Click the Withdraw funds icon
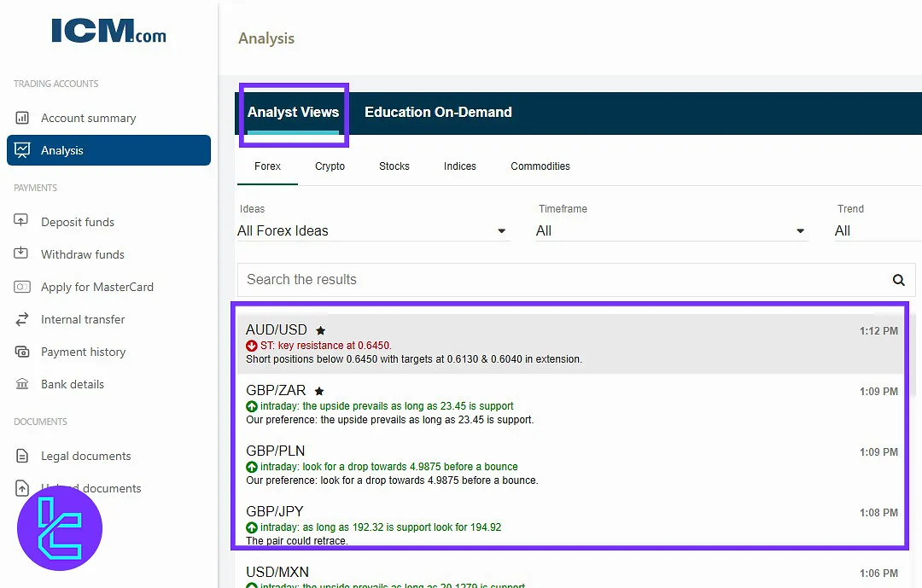Viewport: 922px width, 588px height. point(22,253)
